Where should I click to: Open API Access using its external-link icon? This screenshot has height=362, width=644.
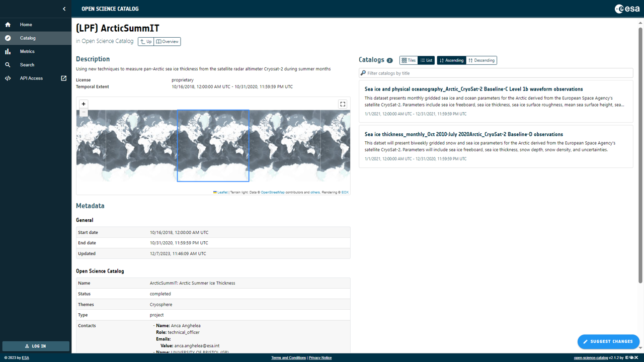(x=63, y=78)
